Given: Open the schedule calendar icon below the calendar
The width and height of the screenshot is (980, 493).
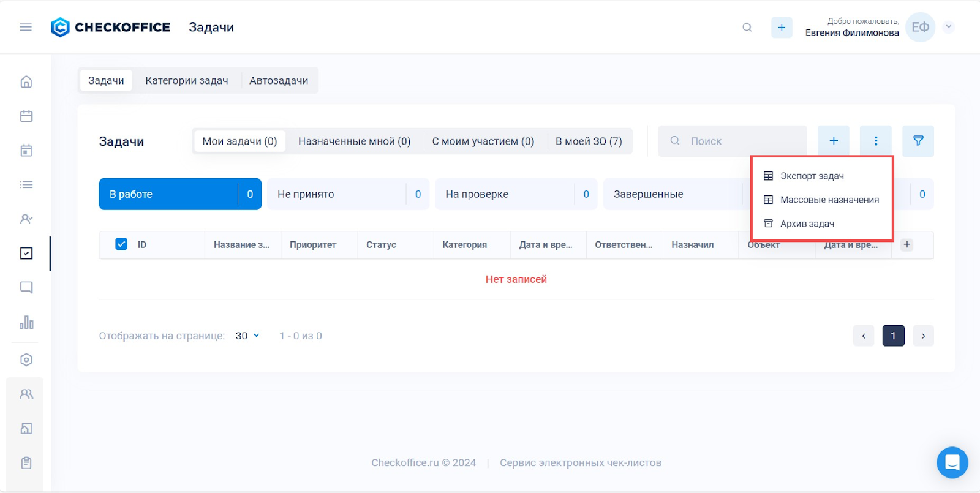Looking at the screenshot, I should (x=26, y=150).
